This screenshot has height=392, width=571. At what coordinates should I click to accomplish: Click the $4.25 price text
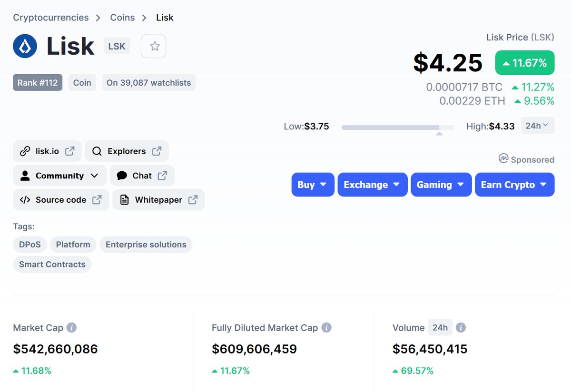click(x=448, y=63)
